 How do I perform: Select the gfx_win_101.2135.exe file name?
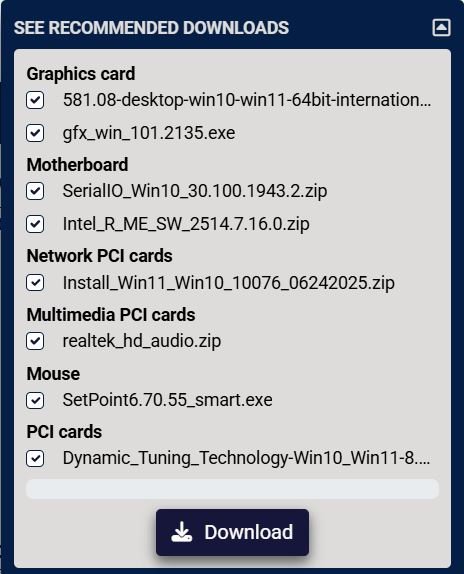149,133
